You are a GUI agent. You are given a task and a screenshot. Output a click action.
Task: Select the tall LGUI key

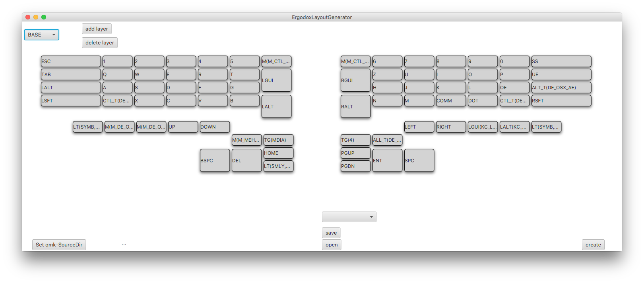[x=276, y=80]
